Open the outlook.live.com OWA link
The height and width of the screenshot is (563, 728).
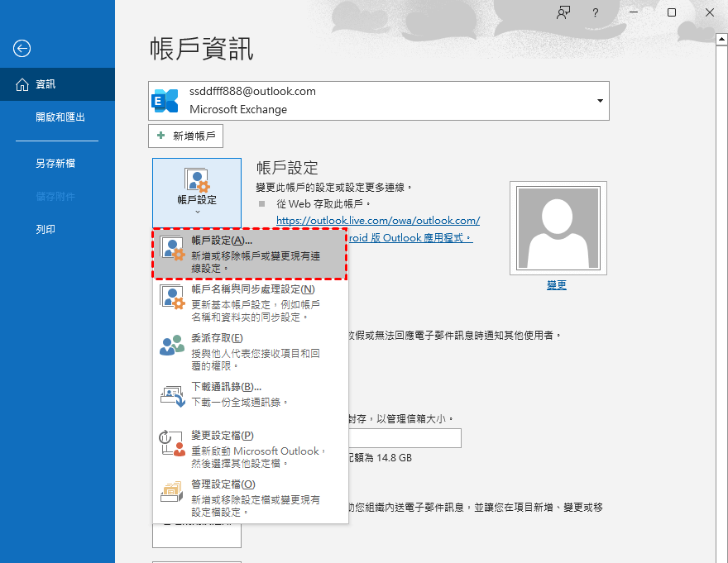pos(377,221)
